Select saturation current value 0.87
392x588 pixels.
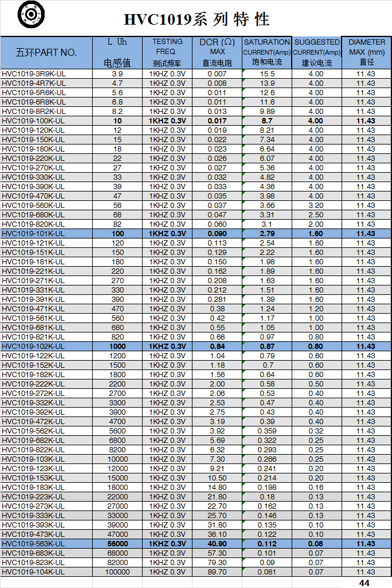[x=267, y=347]
